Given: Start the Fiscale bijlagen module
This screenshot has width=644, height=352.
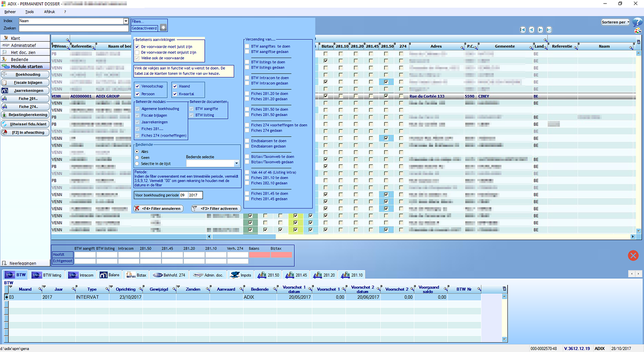Looking at the screenshot, I should [x=25, y=83].
